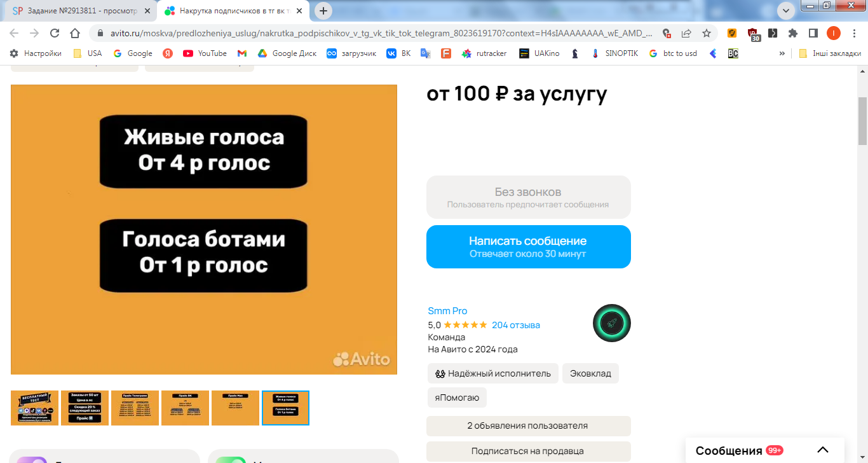Open the blocked location indicator icon
The width and height of the screenshot is (868, 463).
click(x=666, y=33)
